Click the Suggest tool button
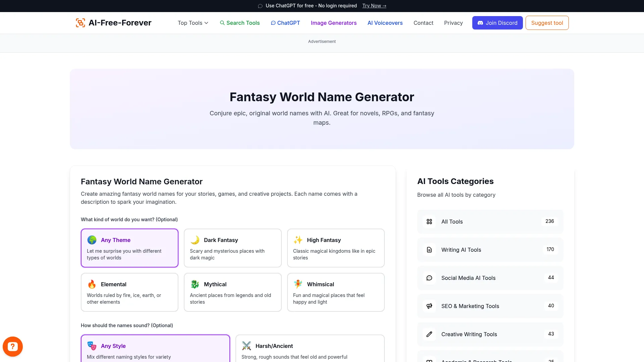 [x=547, y=23]
